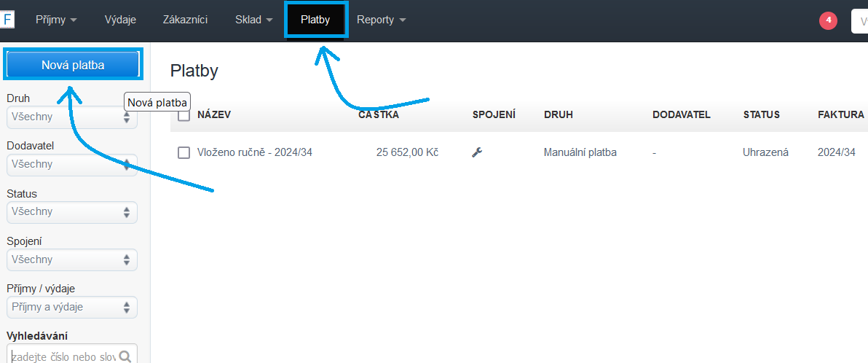Sort by FAKTURA column header
The height and width of the screenshot is (363, 868).
pos(841,114)
